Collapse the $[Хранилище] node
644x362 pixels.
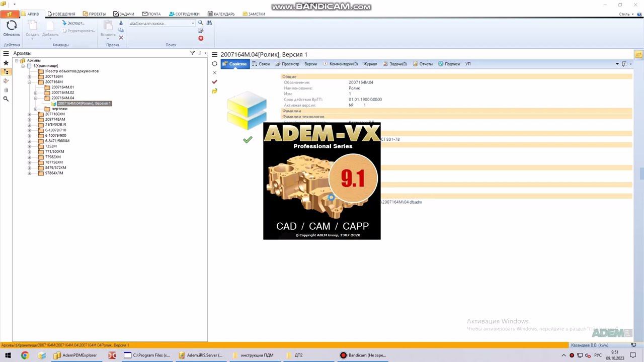[23, 66]
